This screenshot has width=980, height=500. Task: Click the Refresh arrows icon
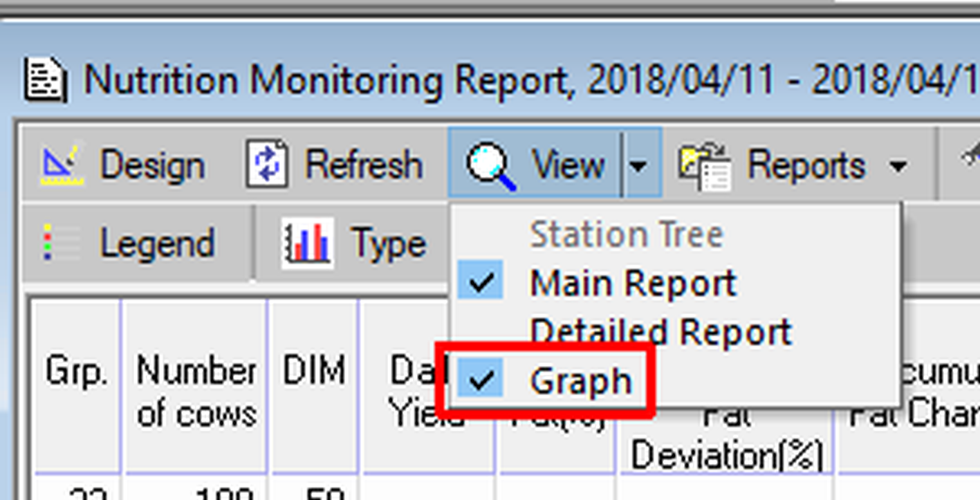[x=266, y=165]
